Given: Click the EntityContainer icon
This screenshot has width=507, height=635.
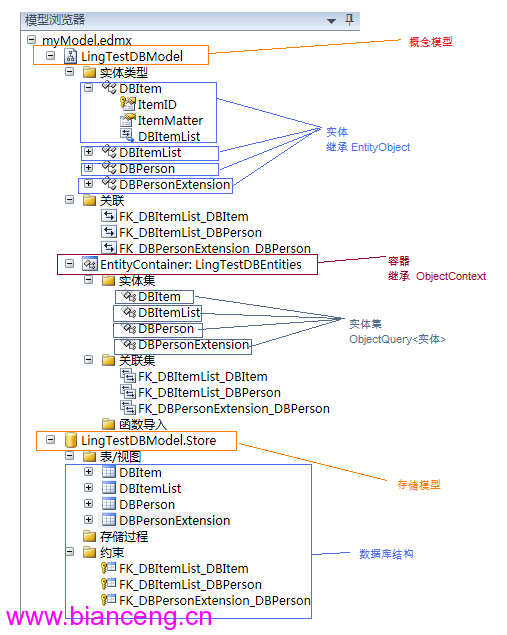Looking at the screenshot, I should point(89,264).
